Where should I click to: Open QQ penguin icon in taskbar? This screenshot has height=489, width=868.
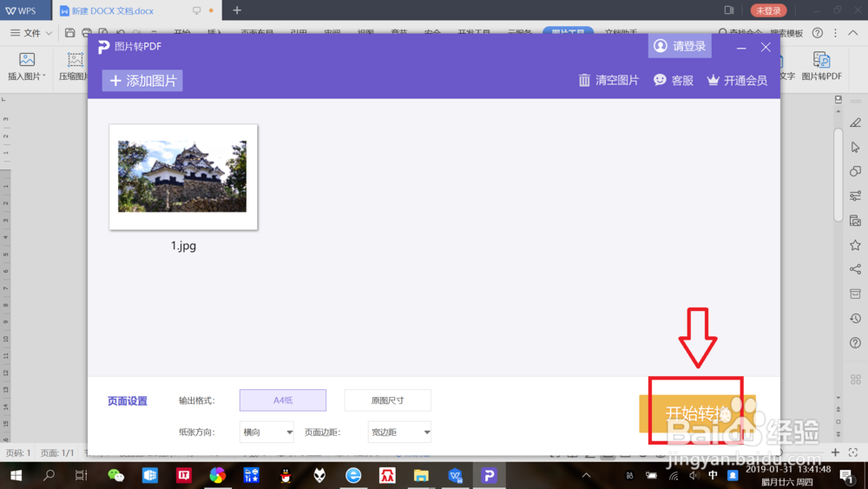click(x=286, y=475)
